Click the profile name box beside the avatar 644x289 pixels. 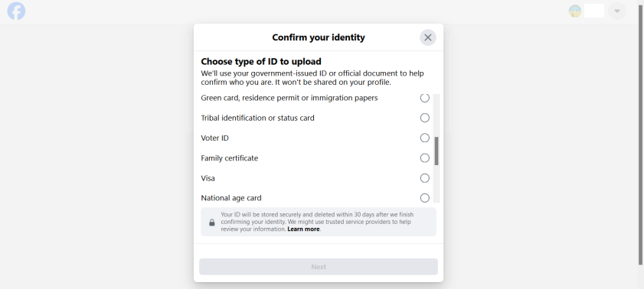click(x=594, y=11)
